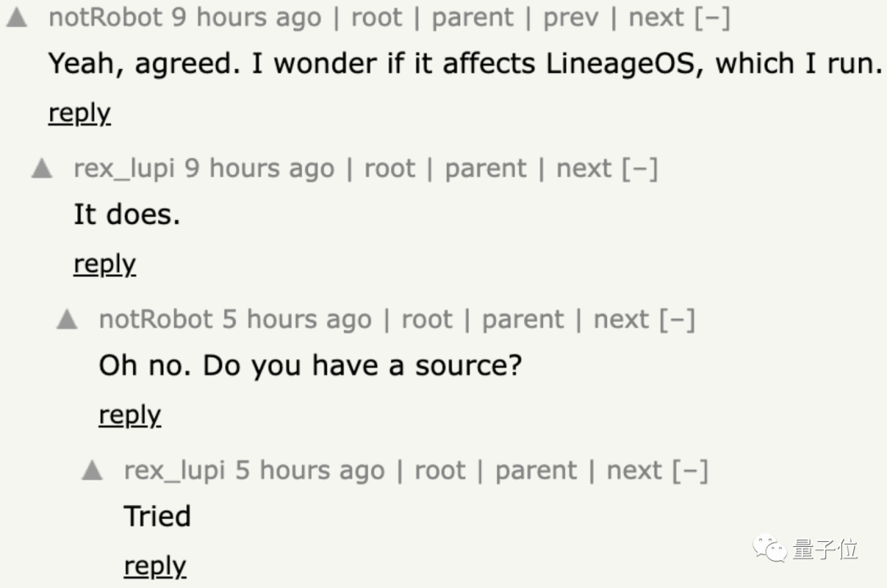
Task: Open the '9 hours ago' timestamp of notRobot
Action: pos(246,18)
